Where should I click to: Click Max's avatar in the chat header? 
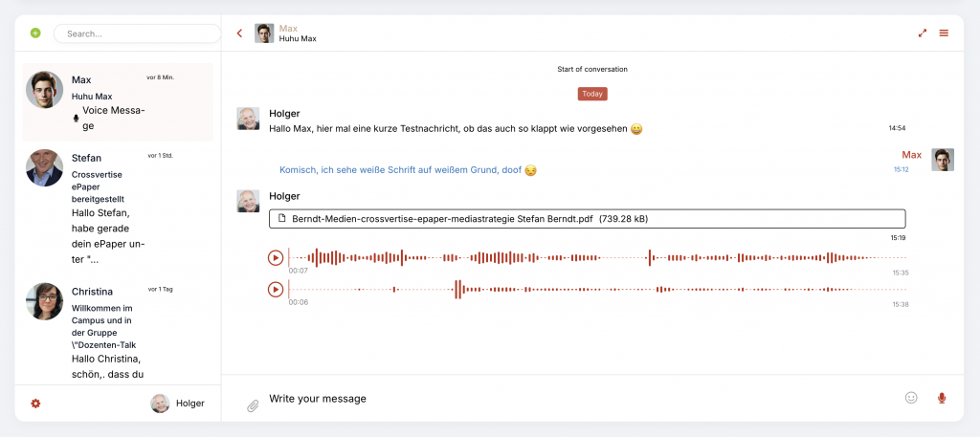pyautogui.click(x=264, y=33)
